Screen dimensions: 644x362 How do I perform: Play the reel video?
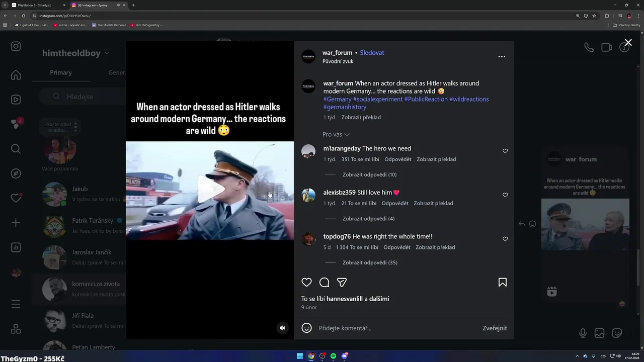point(210,190)
